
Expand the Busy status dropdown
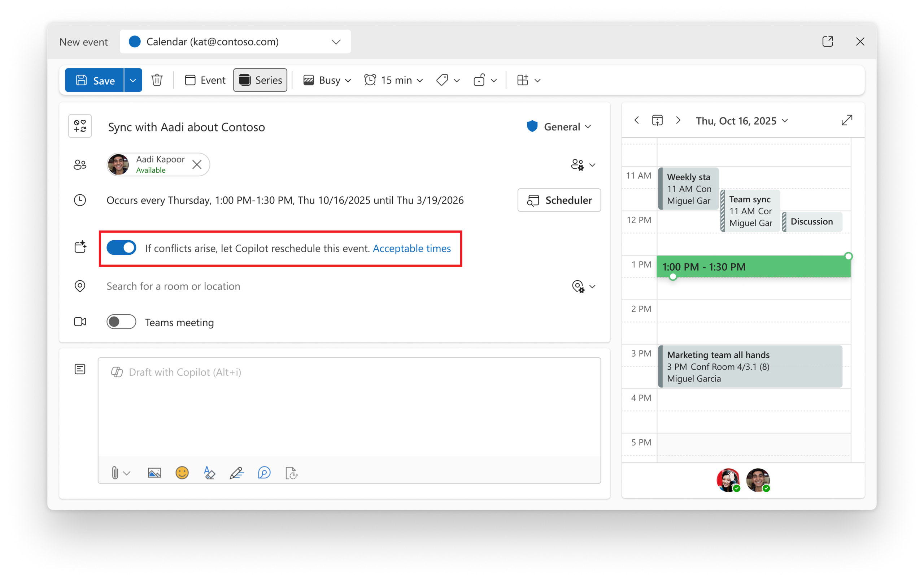327,80
